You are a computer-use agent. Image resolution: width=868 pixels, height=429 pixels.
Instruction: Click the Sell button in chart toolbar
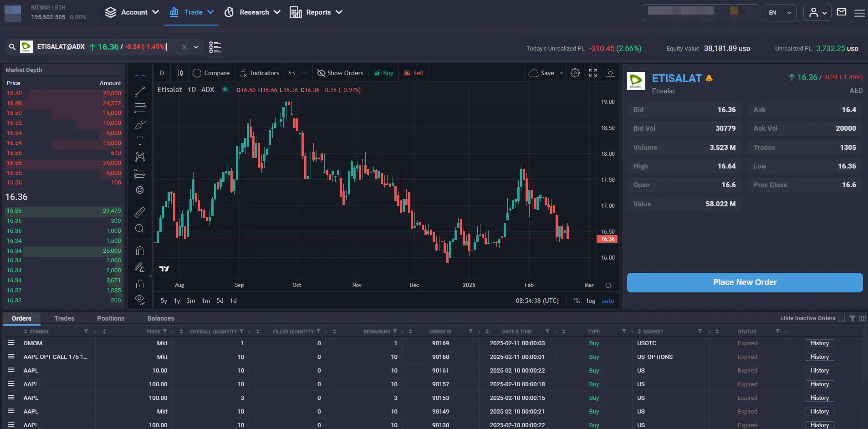tap(414, 73)
